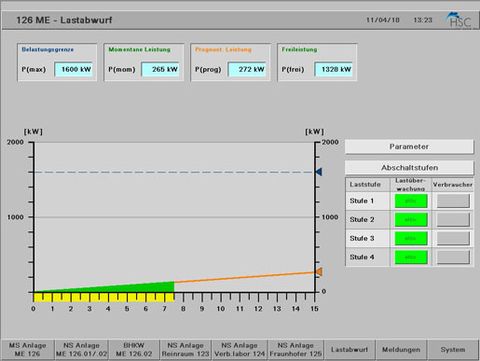The image size is (480, 361).
Task: Click the Stufe 3 row label
Action: pos(362,238)
